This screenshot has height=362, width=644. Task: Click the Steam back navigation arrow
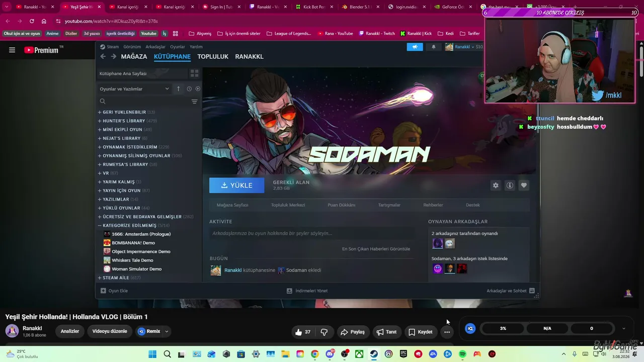click(x=103, y=56)
